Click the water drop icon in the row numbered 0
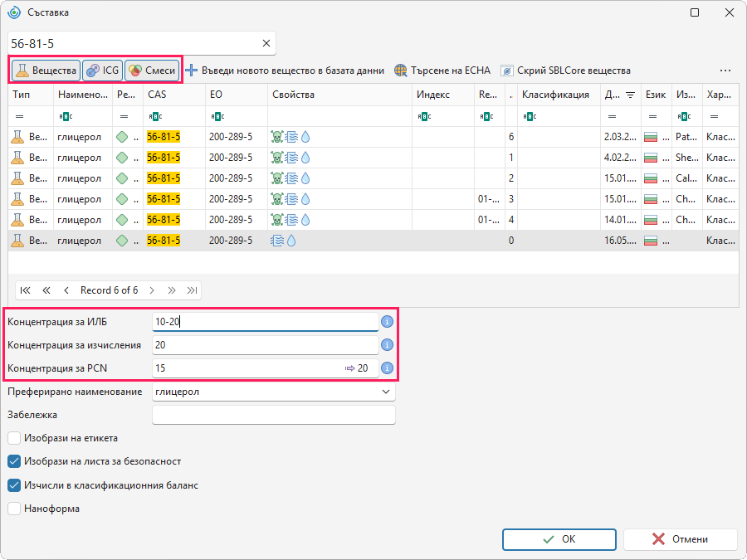 [291, 241]
